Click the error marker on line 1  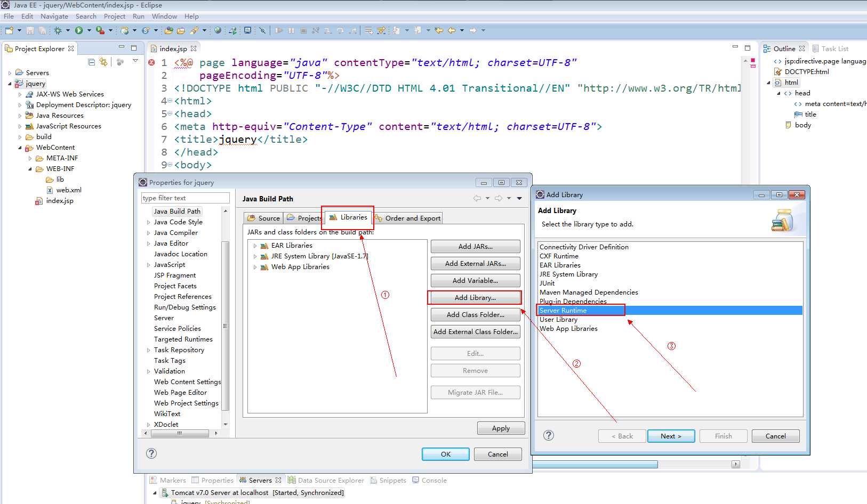coord(151,62)
